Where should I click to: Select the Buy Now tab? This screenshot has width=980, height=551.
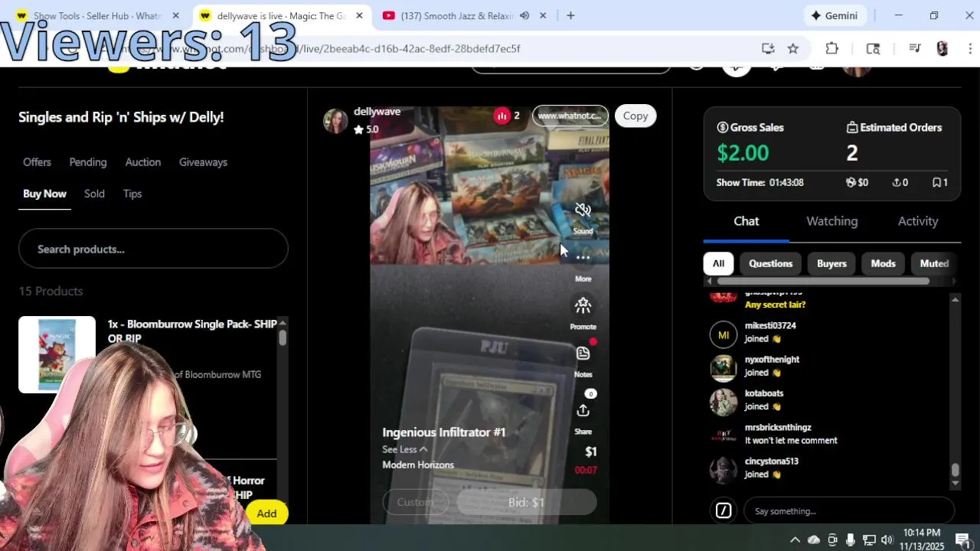click(44, 194)
